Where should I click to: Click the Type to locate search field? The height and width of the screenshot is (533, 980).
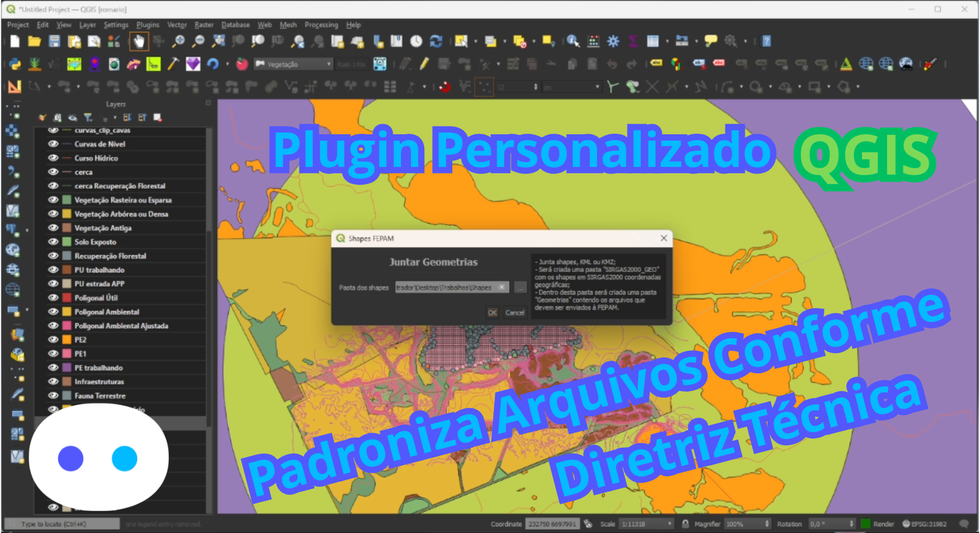[x=61, y=524]
